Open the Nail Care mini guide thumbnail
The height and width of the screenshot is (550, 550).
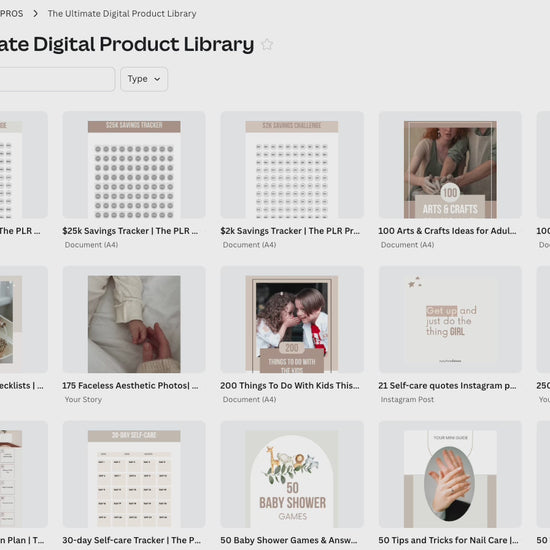click(450, 474)
